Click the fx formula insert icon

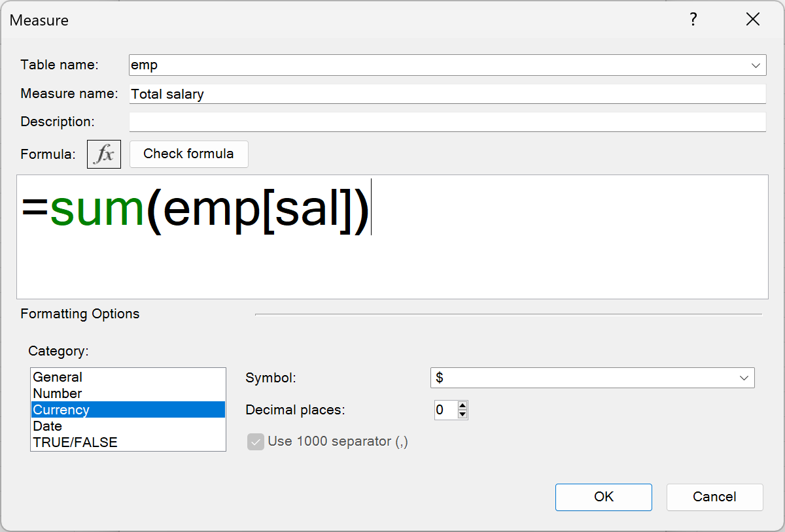click(x=103, y=154)
